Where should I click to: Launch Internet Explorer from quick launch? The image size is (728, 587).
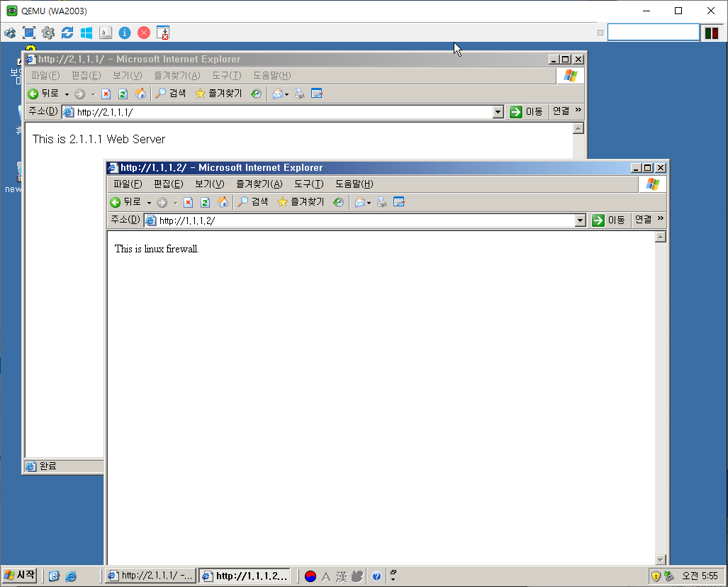(x=71, y=576)
